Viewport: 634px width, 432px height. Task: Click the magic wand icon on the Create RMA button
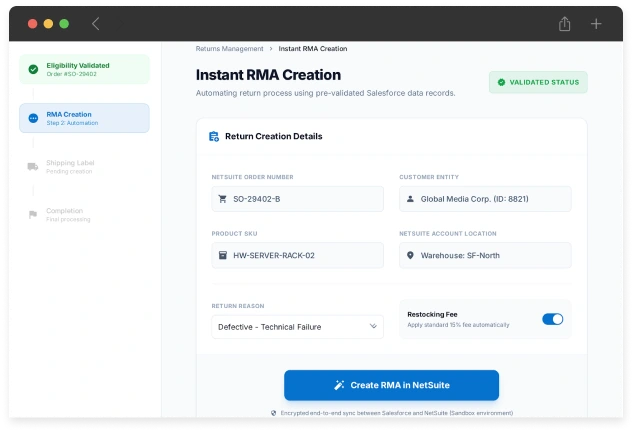point(339,385)
